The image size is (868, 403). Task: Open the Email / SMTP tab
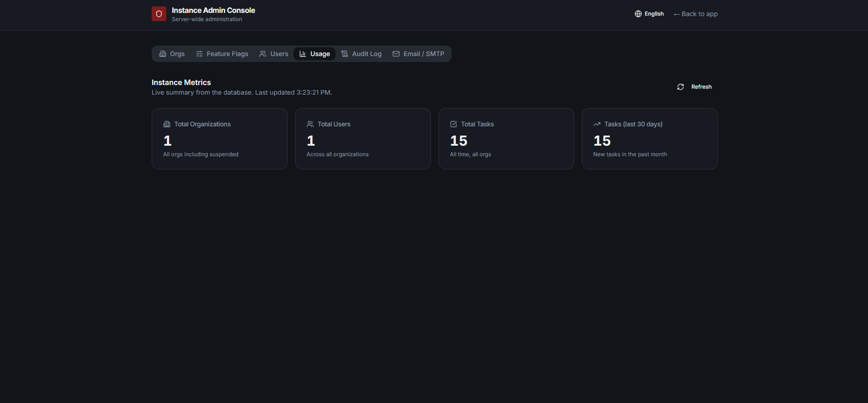pos(418,54)
